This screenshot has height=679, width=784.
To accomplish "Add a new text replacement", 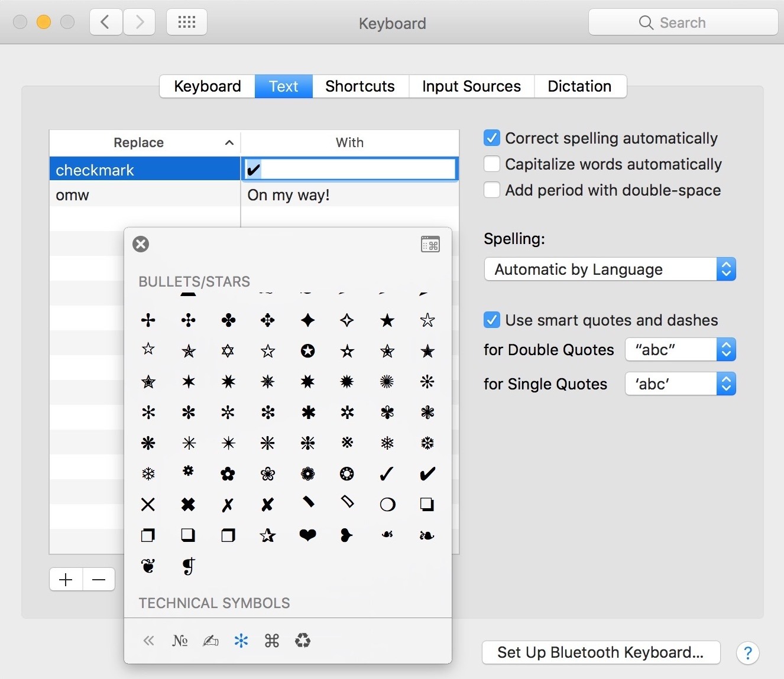I will pos(66,580).
